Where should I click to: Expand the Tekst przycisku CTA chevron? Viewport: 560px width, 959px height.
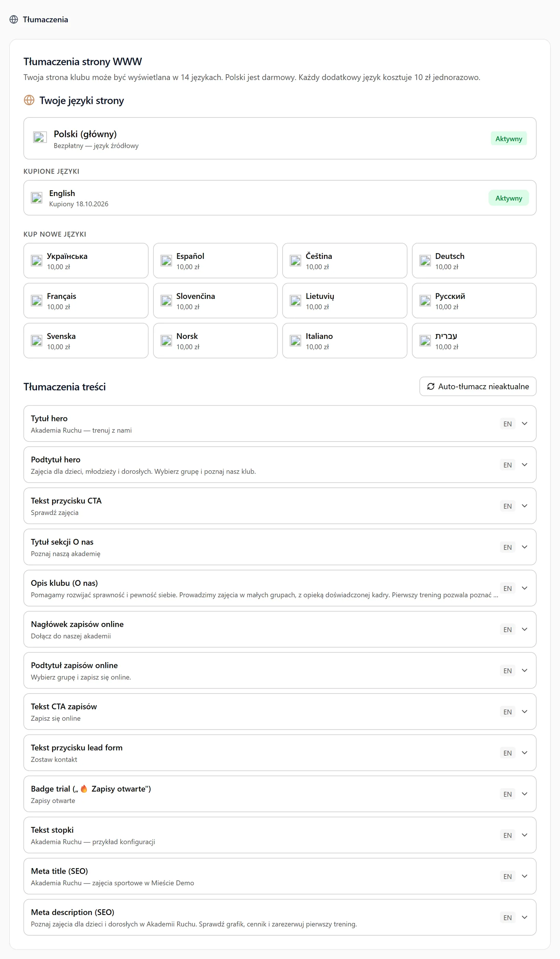click(524, 506)
